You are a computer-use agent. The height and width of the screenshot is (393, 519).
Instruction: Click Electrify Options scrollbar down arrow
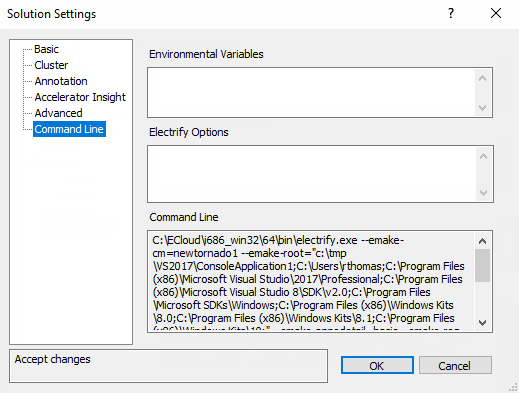pos(483,192)
